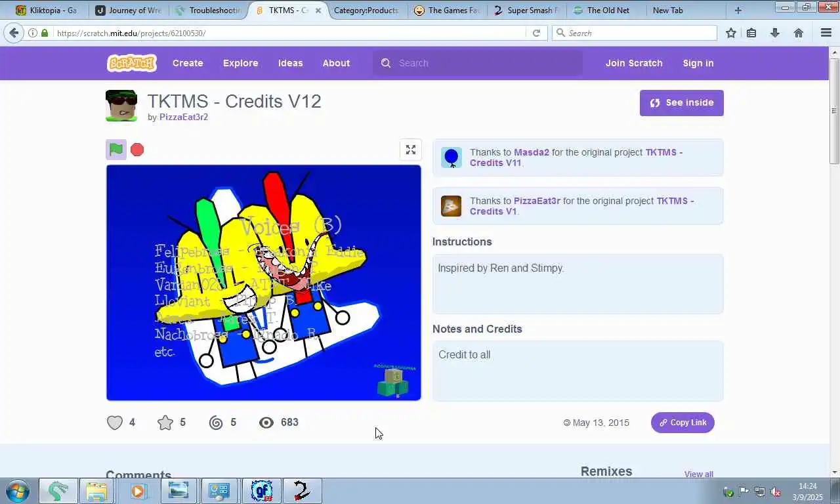Switch to the Category:Products tab
Image resolution: width=840 pixels, height=504 pixels.
pos(366,10)
